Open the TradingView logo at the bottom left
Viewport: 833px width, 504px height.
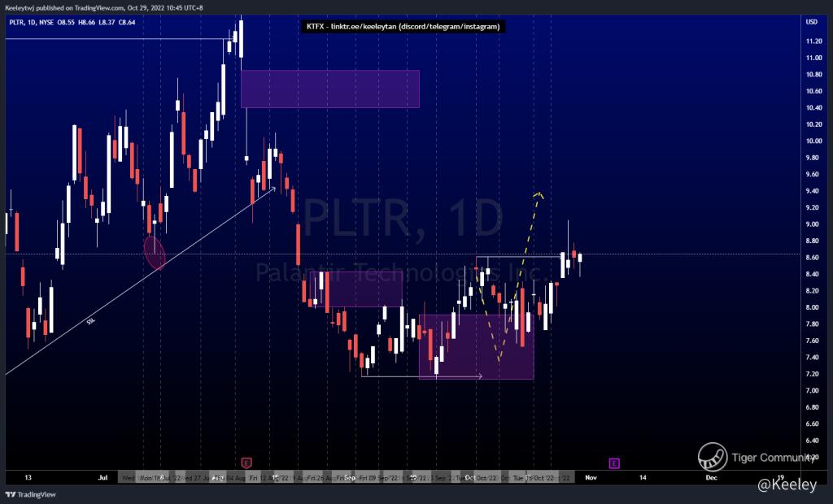point(31,494)
